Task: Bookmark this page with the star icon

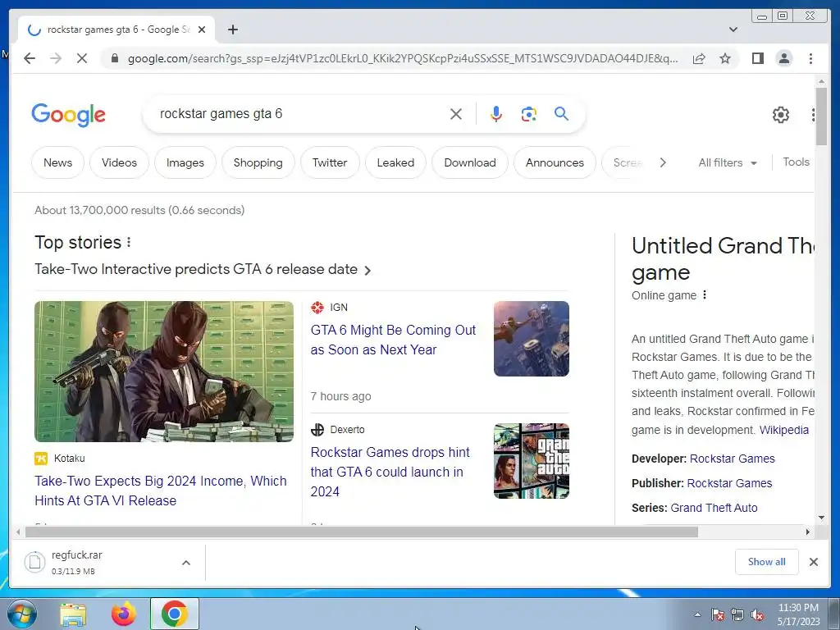Action: (725, 58)
